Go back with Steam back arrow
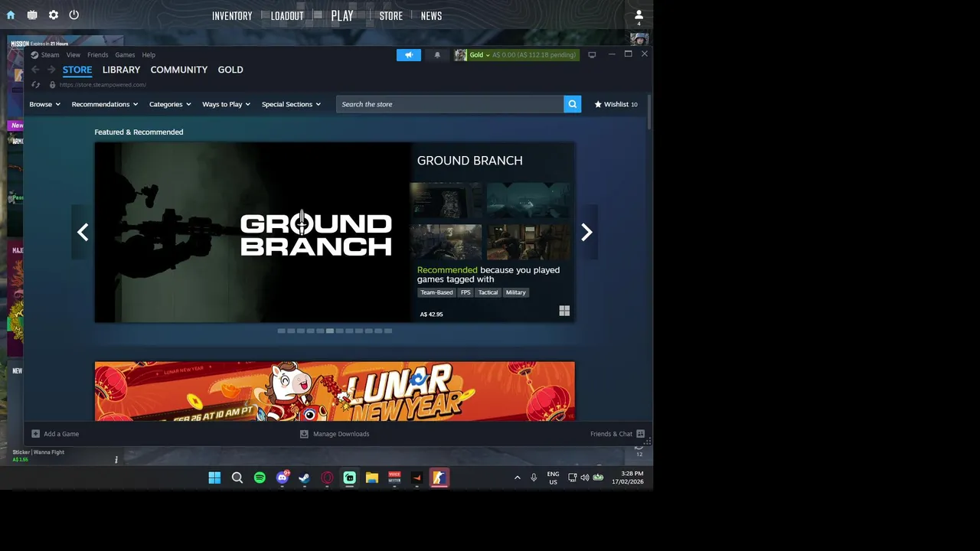980x551 pixels. [x=35, y=70]
